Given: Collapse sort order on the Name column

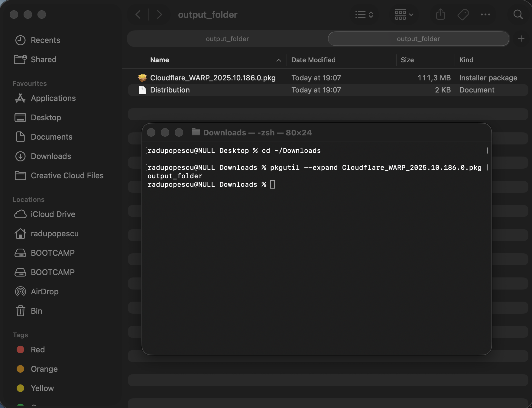Looking at the screenshot, I should [278, 60].
